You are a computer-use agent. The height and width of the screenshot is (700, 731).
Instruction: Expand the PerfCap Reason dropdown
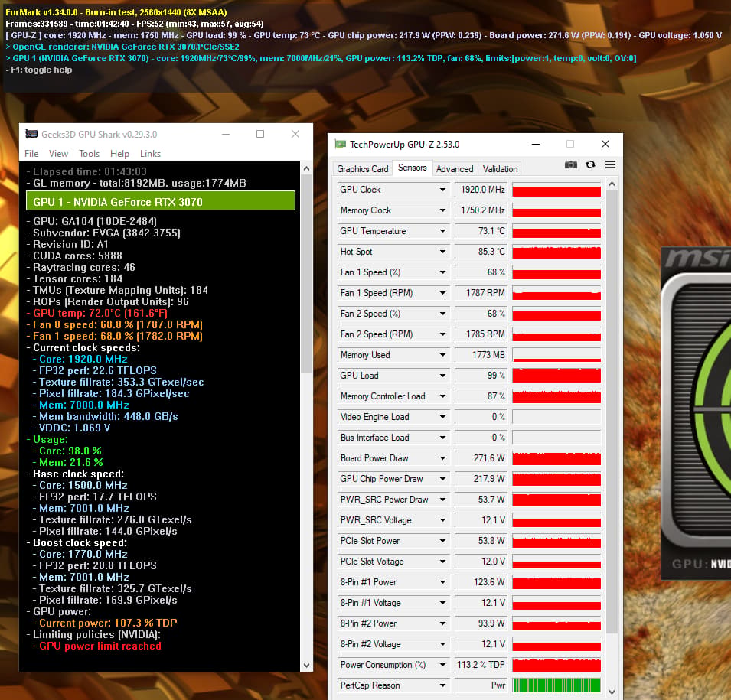442,685
